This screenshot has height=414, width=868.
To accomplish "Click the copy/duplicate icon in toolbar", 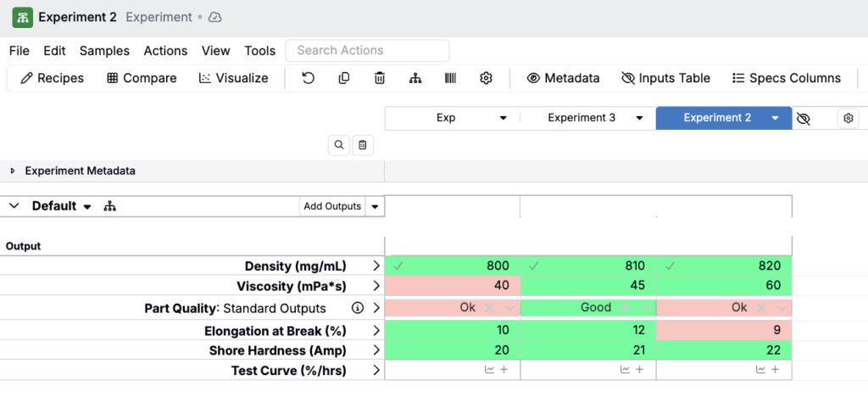I will click(x=344, y=78).
